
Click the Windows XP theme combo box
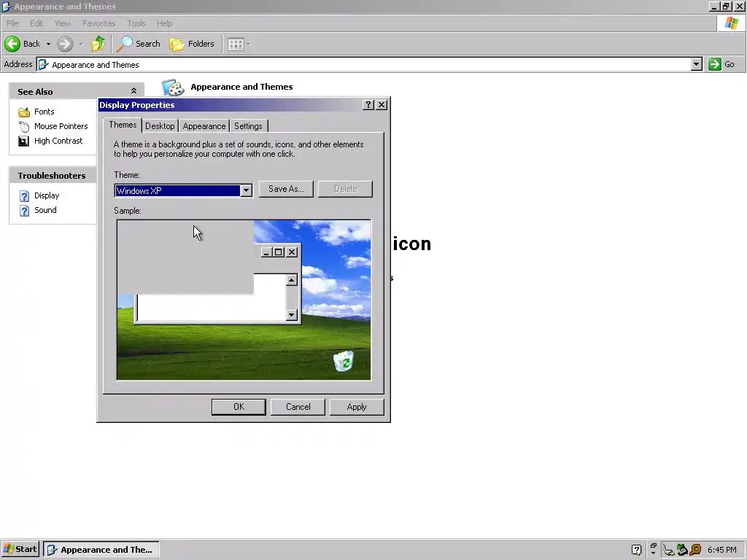183,190
